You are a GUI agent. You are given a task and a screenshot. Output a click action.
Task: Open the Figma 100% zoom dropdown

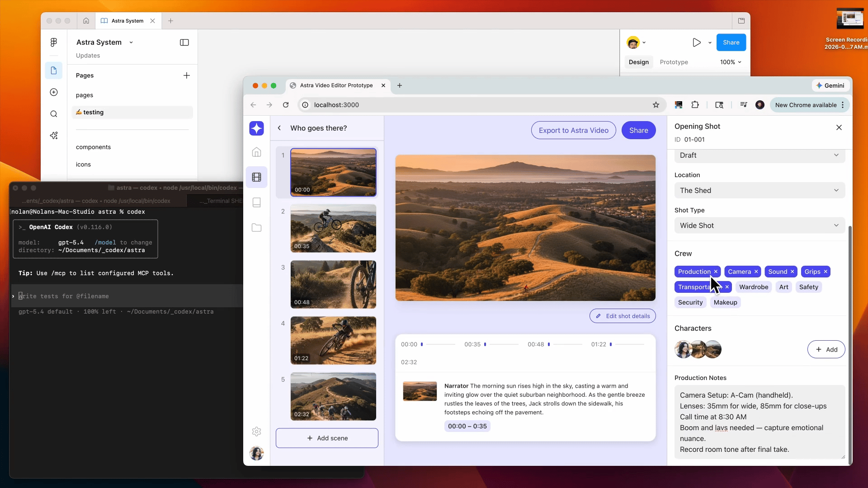point(730,62)
